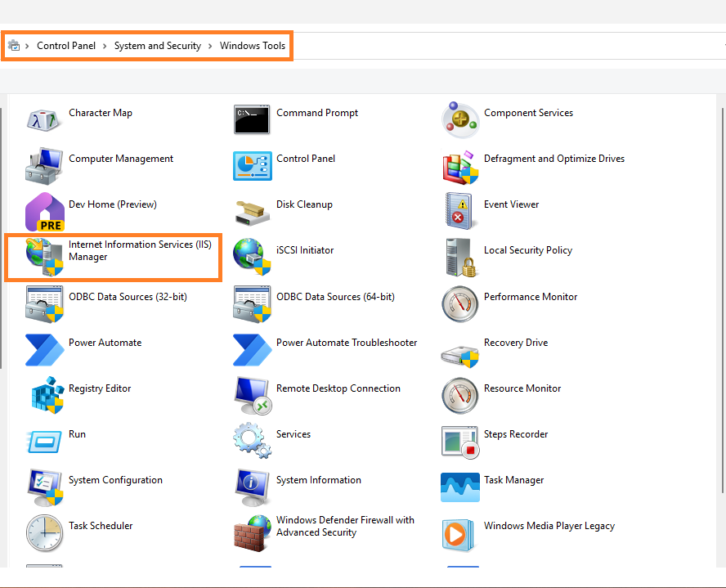Open the Disk Cleanup icon
This screenshot has width=726, height=588.
253,213
